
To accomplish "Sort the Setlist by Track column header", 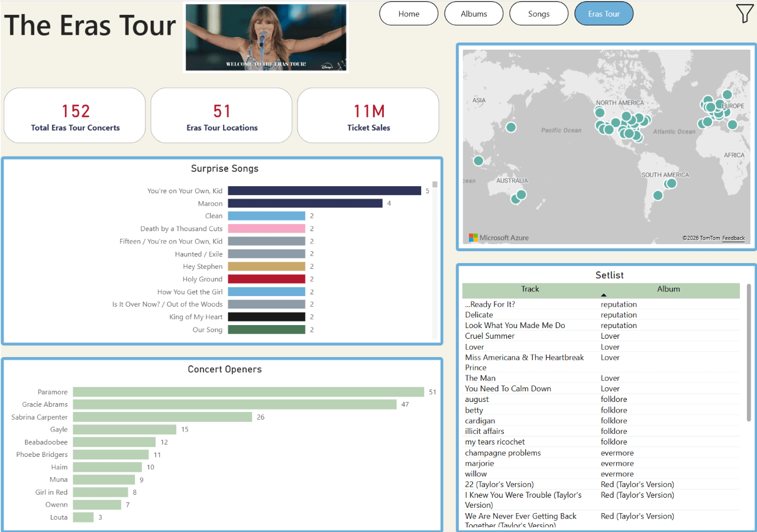I will click(x=530, y=289).
